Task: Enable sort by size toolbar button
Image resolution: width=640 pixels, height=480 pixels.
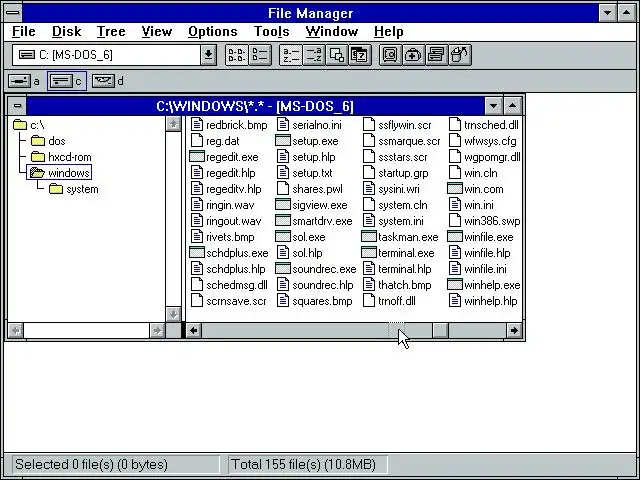Action: tap(337, 55)
